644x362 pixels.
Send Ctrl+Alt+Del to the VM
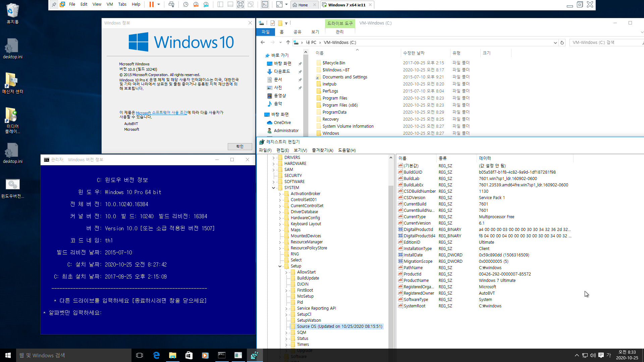click(171, 5)
